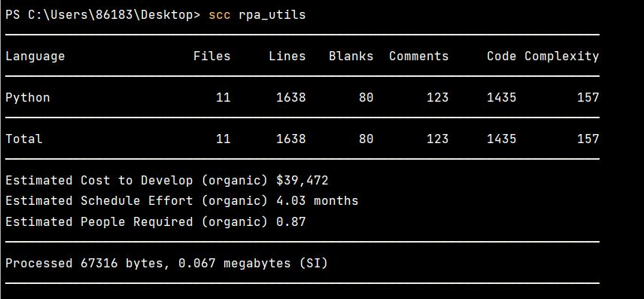
Task: Click the estimated cost '$39,472'
Action: click(302, 181)
